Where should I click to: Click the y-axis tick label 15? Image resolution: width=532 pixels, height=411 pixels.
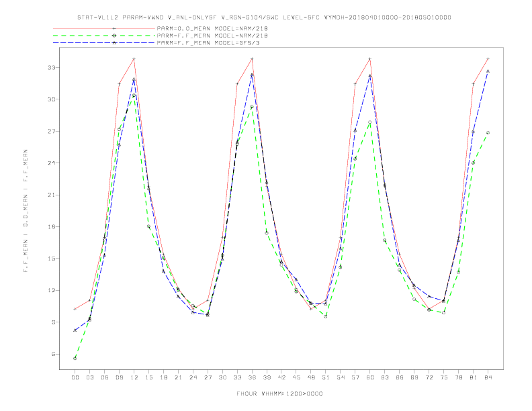(x=51, y=259)
